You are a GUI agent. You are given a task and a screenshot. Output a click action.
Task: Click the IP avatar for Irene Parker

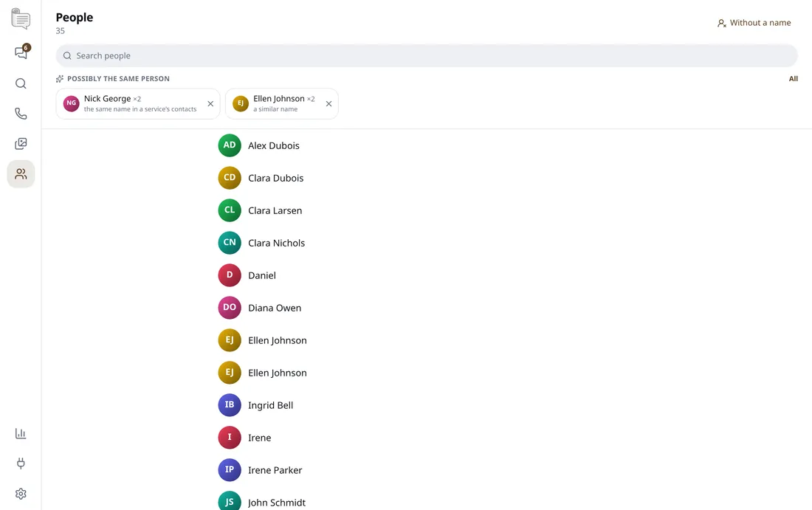[x=230, y=469]
